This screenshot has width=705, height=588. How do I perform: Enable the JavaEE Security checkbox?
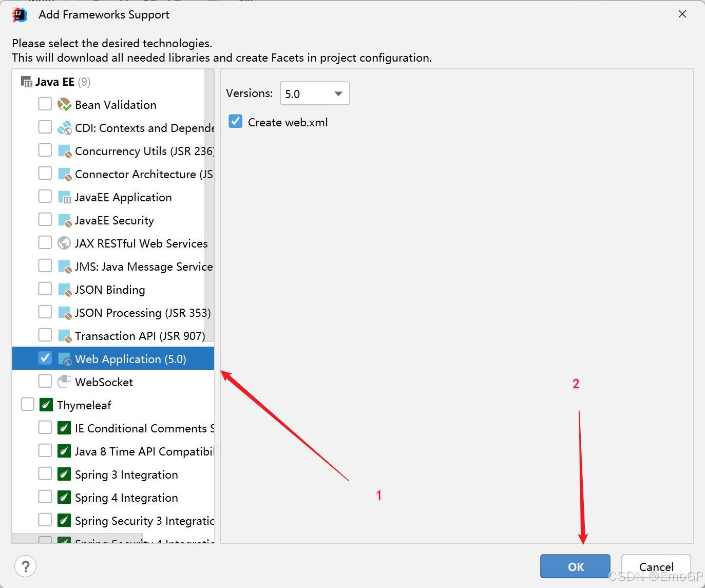point(45,219)
